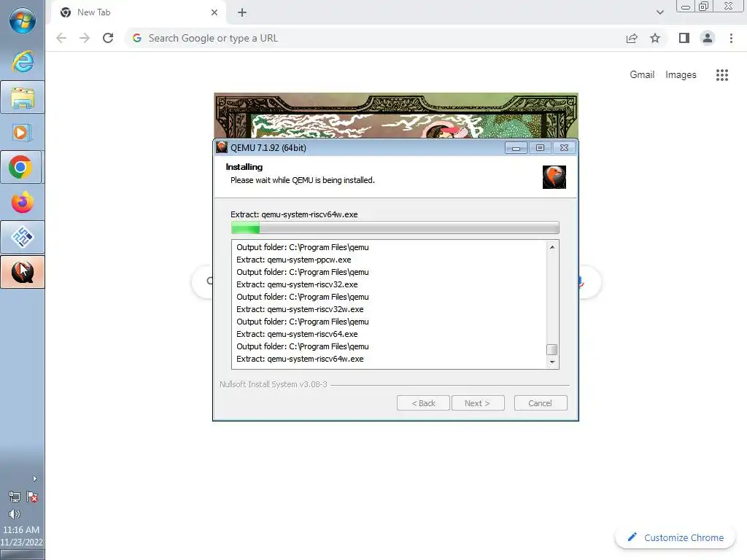Go forward in Chrome
Screen dimensions: 747x560
[x=85, y=38]
